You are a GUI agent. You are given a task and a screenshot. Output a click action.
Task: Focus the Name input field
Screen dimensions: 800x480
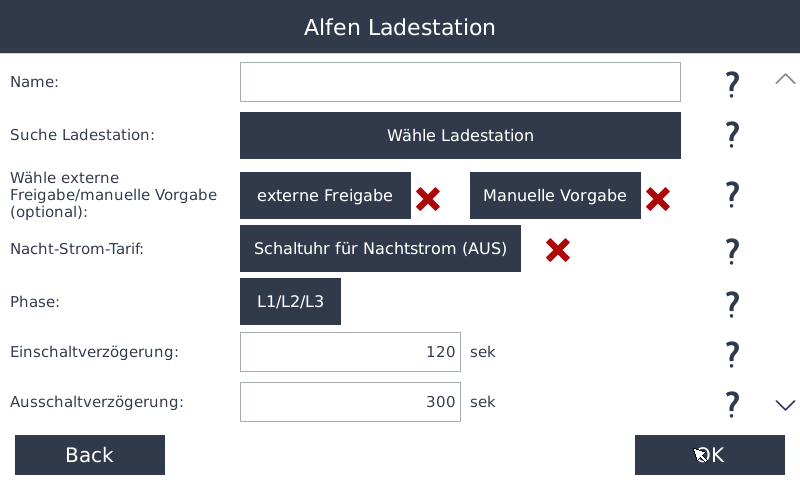click(x=460, y=82)
